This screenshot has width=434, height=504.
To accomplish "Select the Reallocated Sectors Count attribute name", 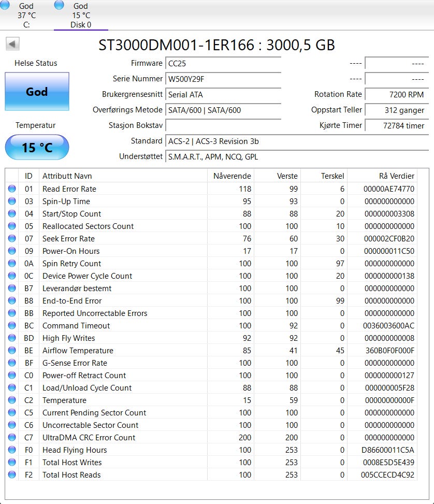I will tap(88, 226).
